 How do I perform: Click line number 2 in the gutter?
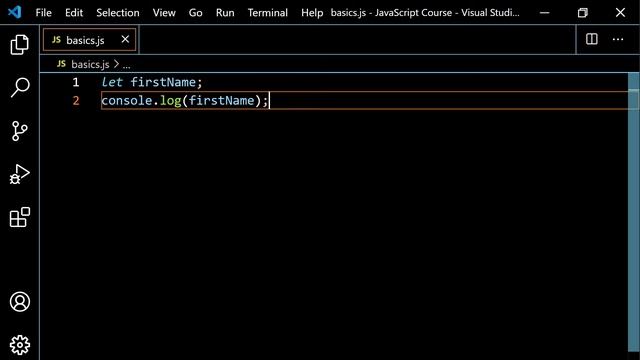click(76, 101)
